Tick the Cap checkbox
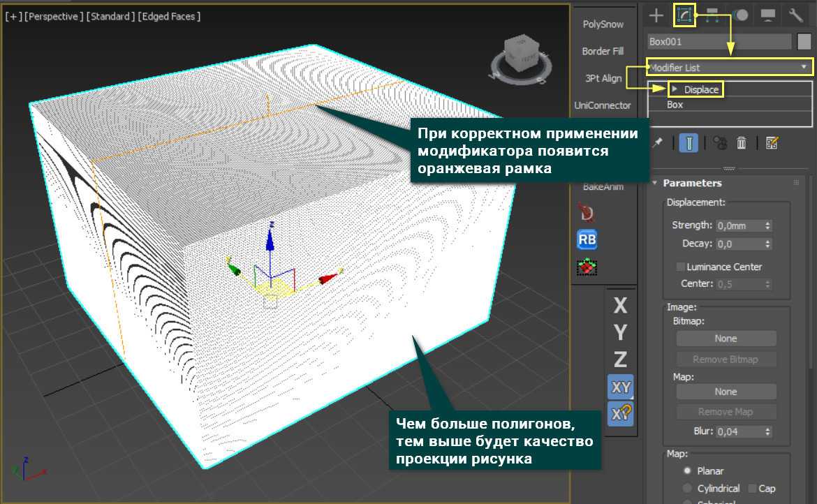The width and height of the screenshot is (817, 504). click(753, 489)
